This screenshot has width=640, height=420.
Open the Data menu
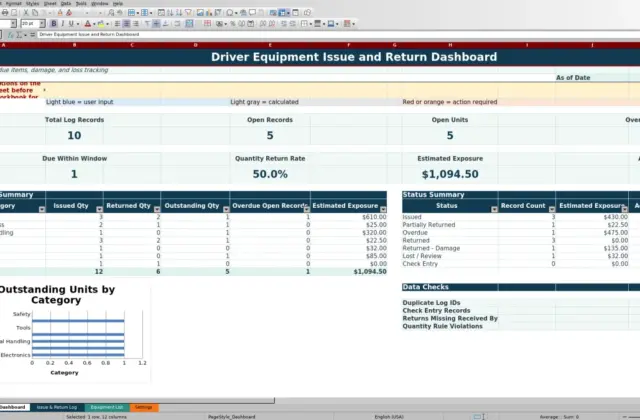66,3
